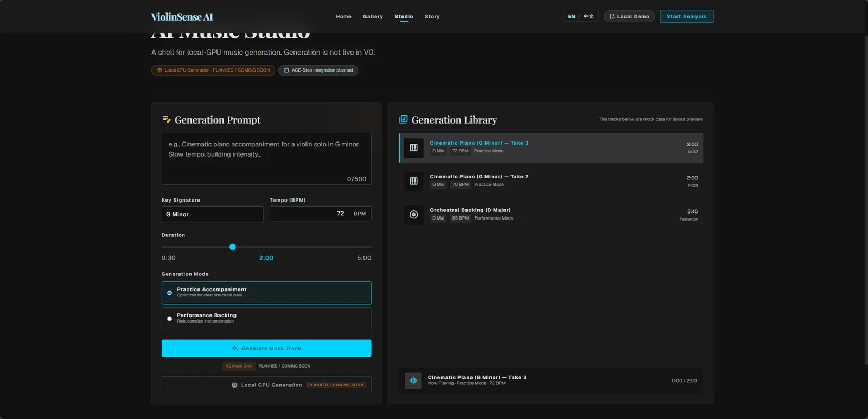Click the Start Analysis button
This screenshot has height=419, width=868.
(686, 17)
